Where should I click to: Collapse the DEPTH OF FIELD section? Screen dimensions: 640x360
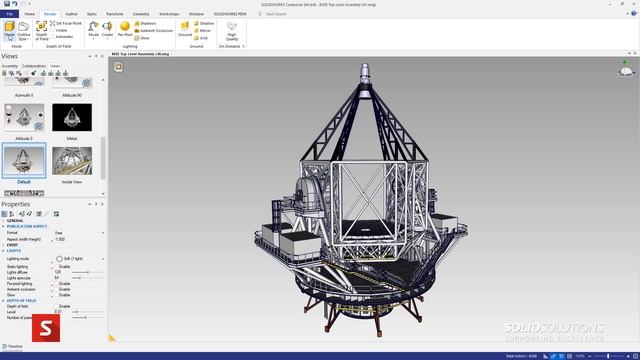click(x=3, y=301)
